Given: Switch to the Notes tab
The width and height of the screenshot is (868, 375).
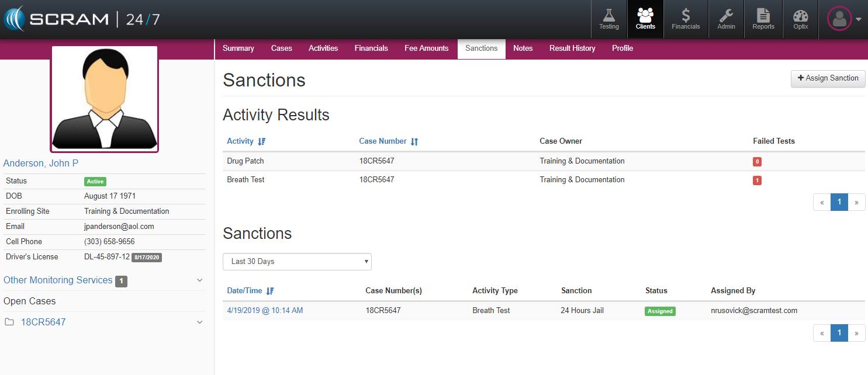Looking at the screenshot, I should [523, 48].
